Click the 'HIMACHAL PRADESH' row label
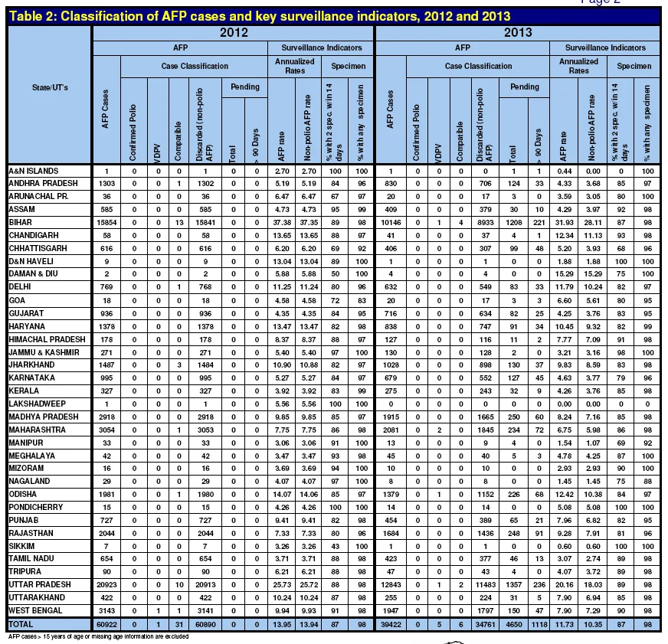Image resolution: width=668 pixels, height=644 pixels. point(47,339)
